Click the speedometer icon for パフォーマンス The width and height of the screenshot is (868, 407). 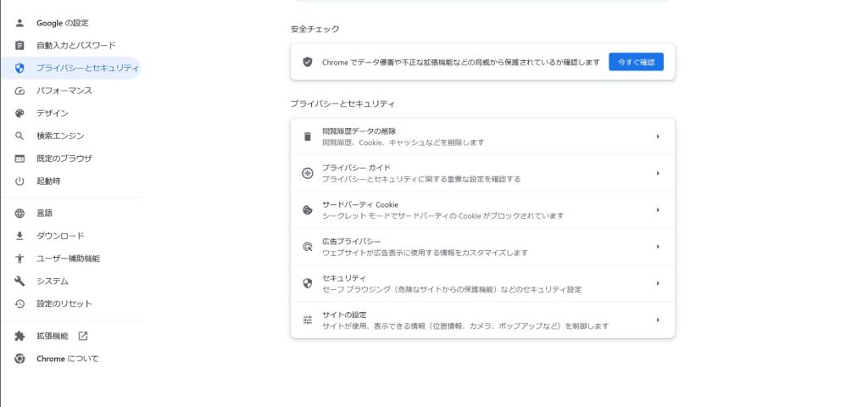(19, 91)
